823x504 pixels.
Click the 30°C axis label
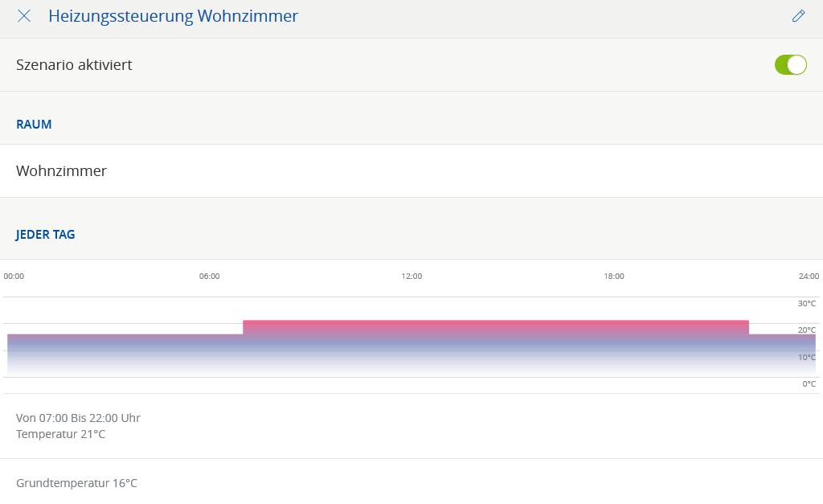806,304
